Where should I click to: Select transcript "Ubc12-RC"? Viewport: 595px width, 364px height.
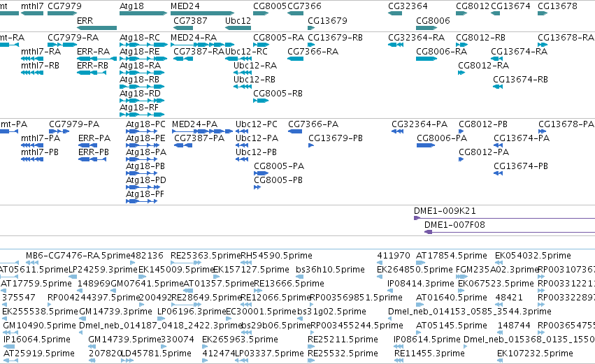[246, 52]
